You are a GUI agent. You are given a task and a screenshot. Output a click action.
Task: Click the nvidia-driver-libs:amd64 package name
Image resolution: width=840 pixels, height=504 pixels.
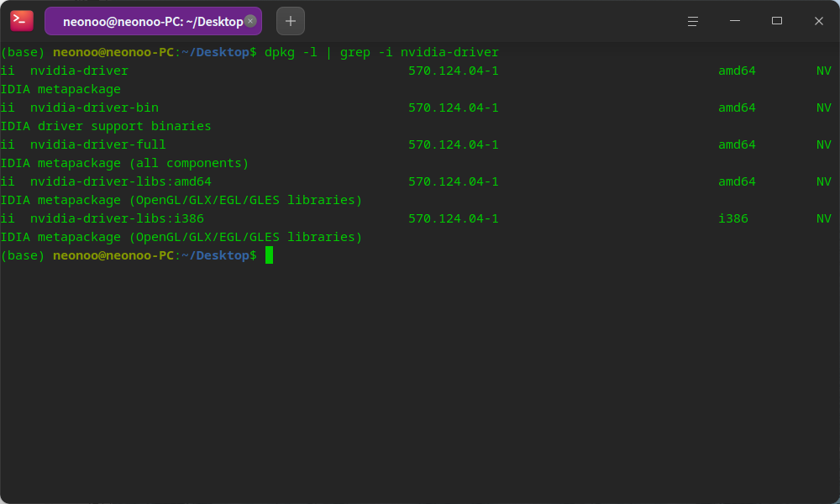pyautogui.click(x=120, y=181)
